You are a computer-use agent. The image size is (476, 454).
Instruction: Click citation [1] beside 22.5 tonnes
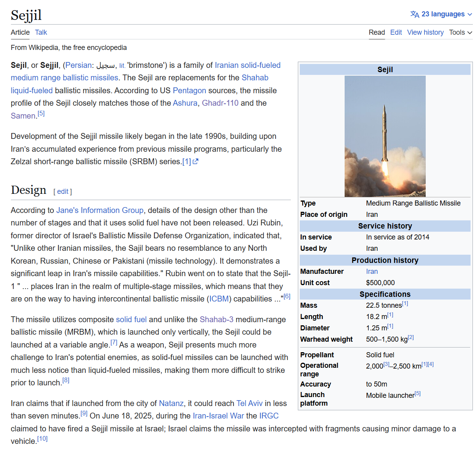405,303
